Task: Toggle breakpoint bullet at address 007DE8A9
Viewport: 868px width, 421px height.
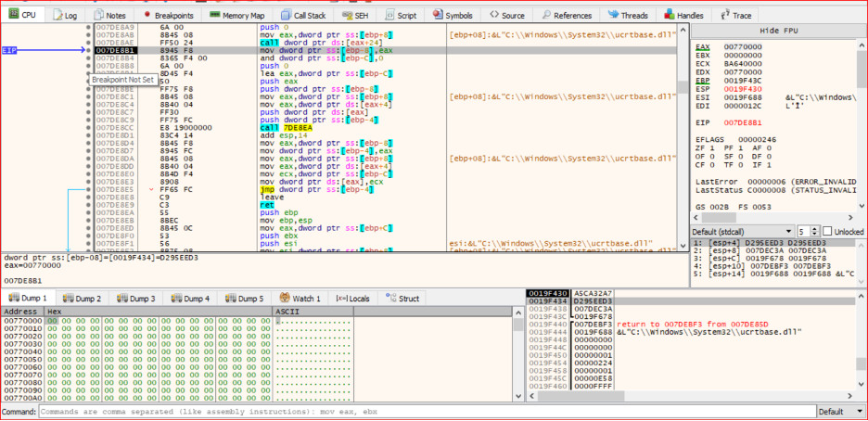Action: pos(89,27)
